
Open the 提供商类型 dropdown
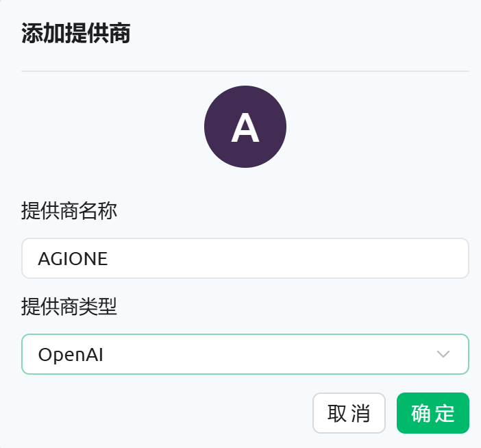pos(245,354)
